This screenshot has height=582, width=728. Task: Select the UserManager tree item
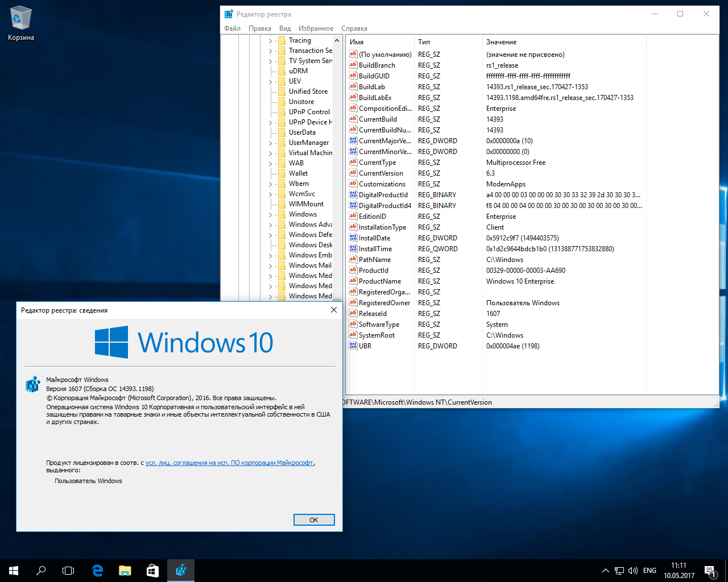[x=309, y=143]
